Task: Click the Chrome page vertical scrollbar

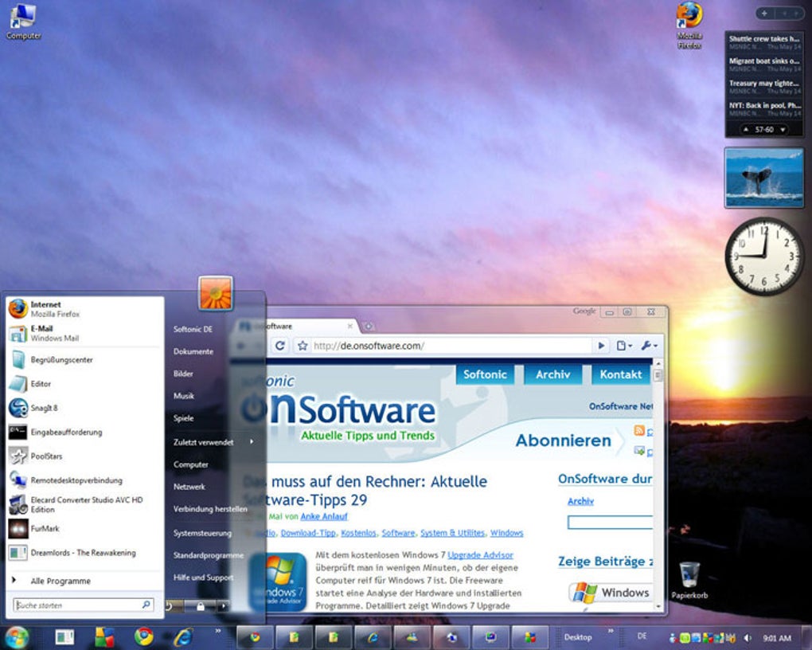Action: pos(658,484)
